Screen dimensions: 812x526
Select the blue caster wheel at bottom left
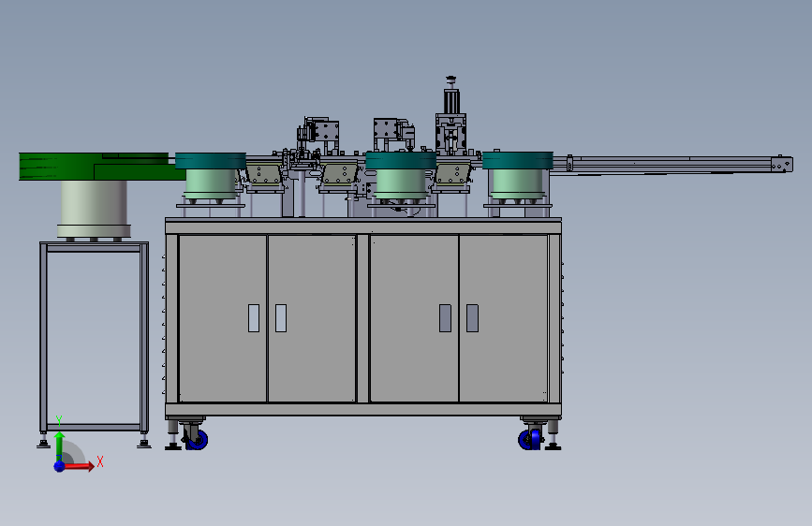197,440
